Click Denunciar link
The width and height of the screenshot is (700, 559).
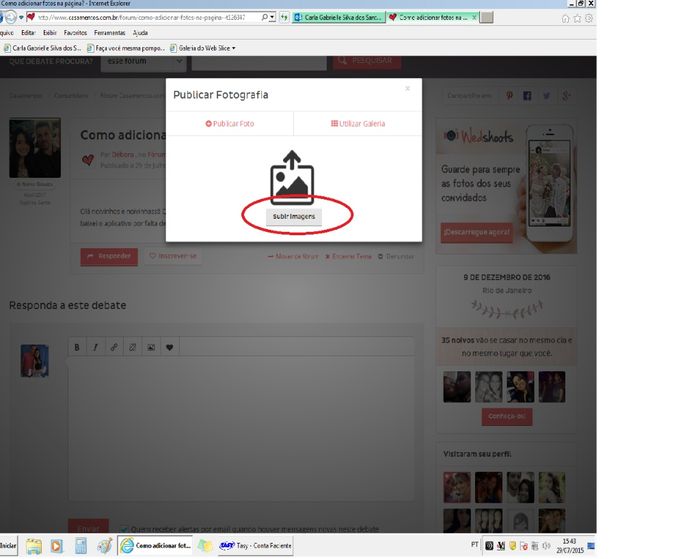click(396, 256)
